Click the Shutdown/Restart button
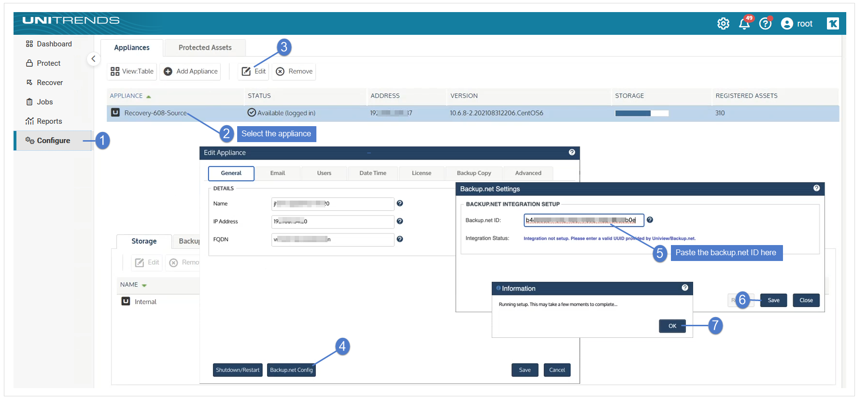The image size is (868, 406). pyautogui.click(x=238, y=370)
